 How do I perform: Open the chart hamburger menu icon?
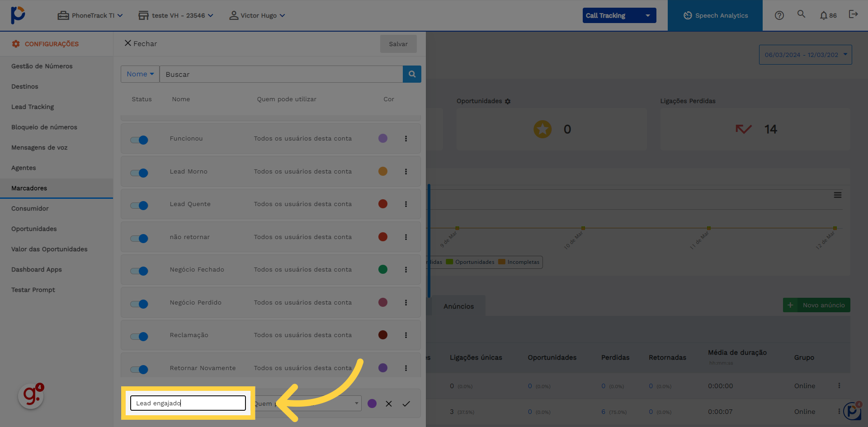[x=838, y=195]
